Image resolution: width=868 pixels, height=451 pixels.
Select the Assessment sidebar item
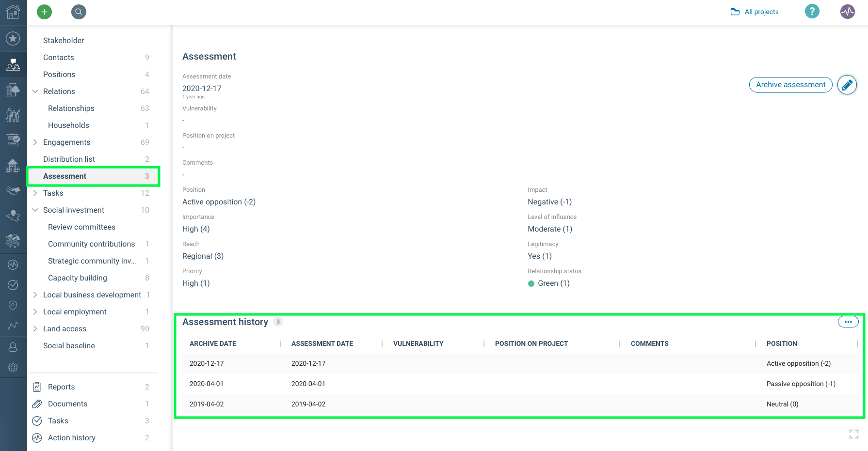pyautogui.click(x=93, y=176)
